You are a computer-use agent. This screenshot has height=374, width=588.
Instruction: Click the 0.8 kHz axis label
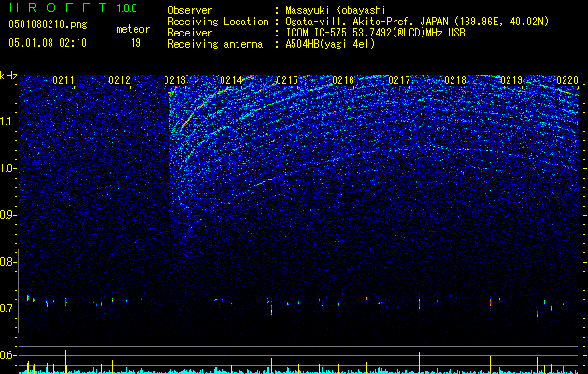coord(7,262)
